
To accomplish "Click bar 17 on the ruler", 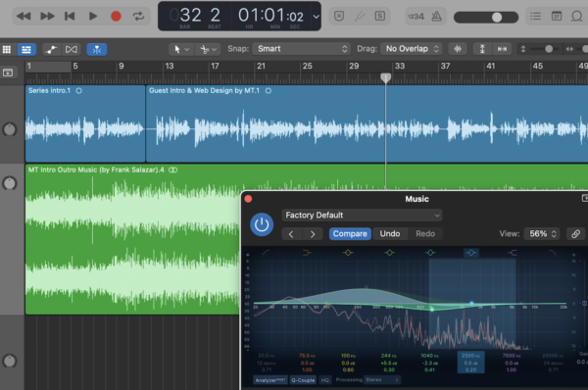I will click(x=215, y=66).
